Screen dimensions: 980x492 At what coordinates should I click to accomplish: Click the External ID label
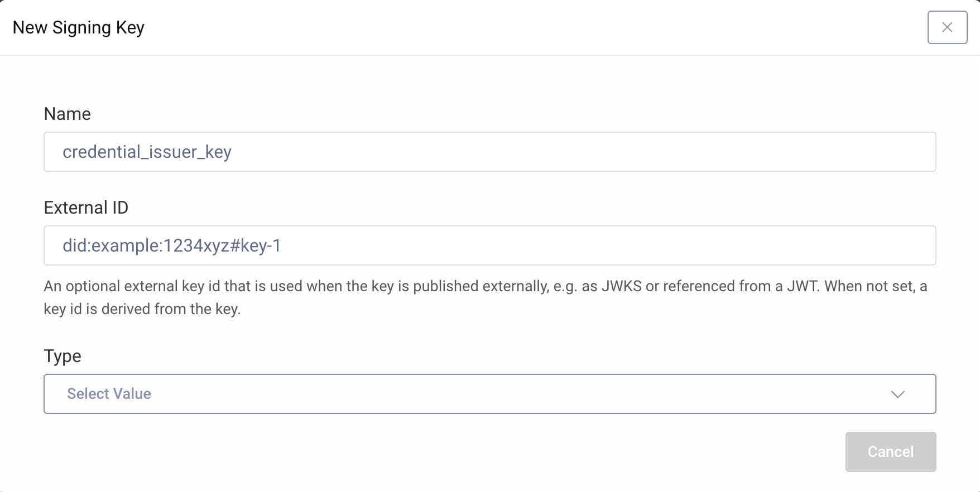click(86, 208)
